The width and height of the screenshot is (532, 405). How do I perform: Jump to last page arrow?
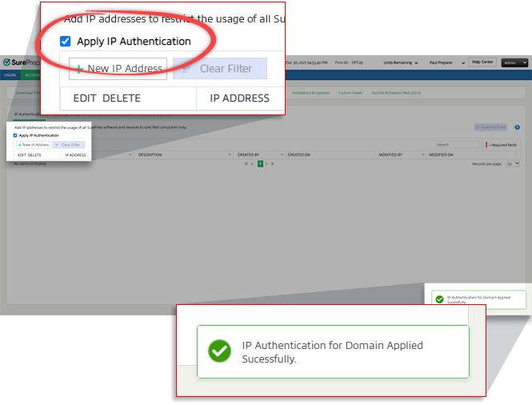click(272, 163)
